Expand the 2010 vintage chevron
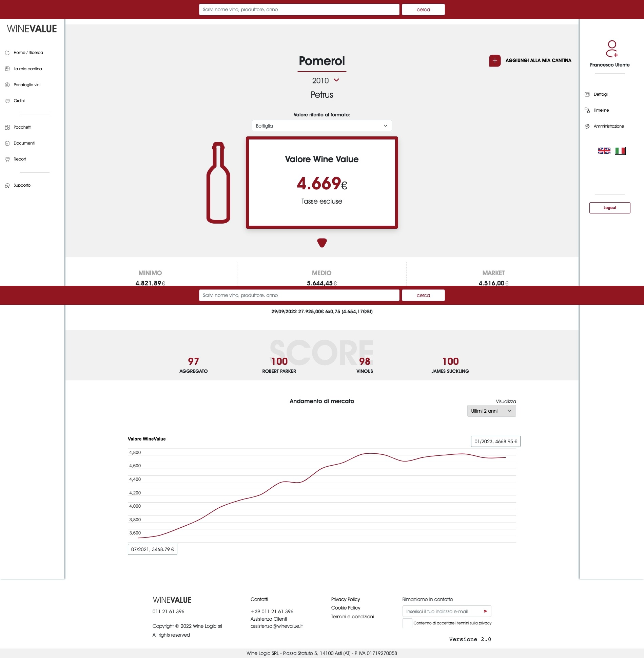644x658 pixels. point(336,80)
